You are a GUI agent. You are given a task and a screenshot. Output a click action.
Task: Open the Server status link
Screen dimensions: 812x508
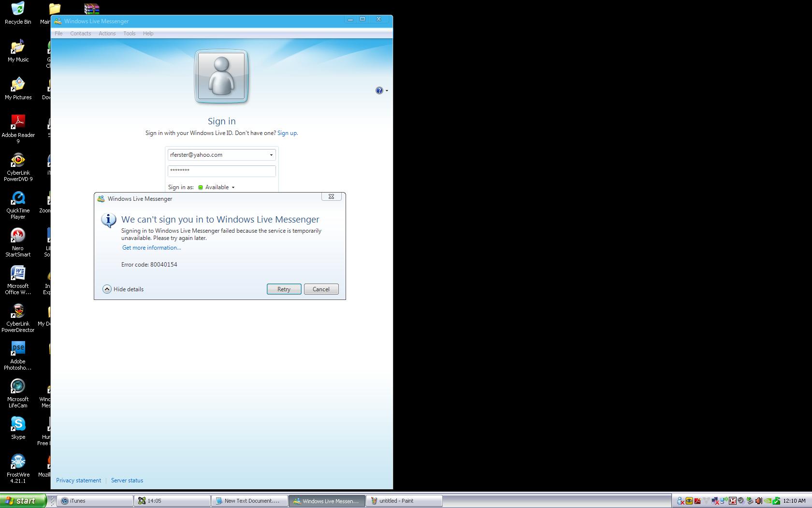[x=127, y=480]
